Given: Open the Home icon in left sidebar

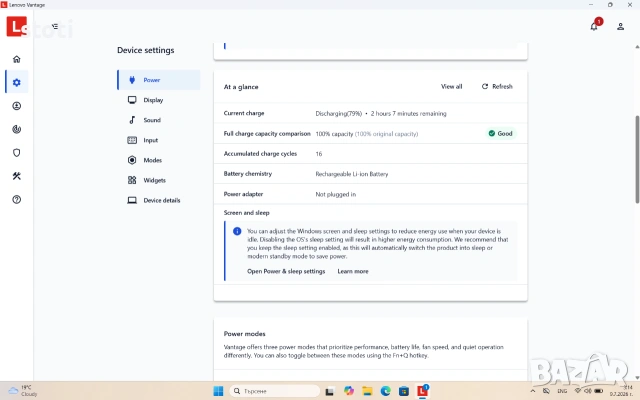Looking at the screenshot, I should coord(16,59).
